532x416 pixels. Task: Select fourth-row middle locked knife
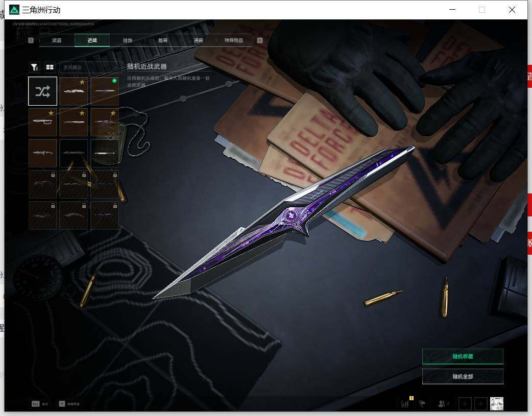pyautogui.click(x=74, y=184)
